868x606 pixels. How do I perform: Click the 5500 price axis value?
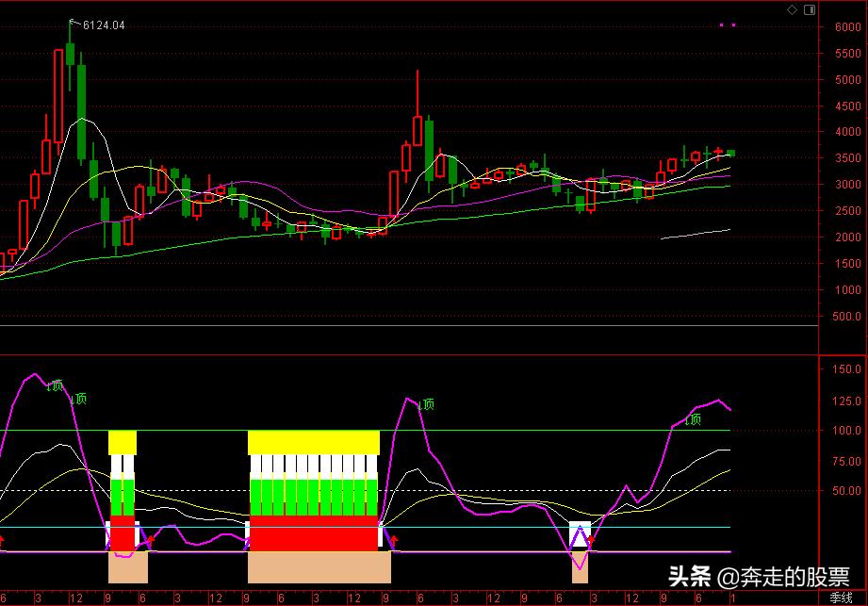[847, 54]
